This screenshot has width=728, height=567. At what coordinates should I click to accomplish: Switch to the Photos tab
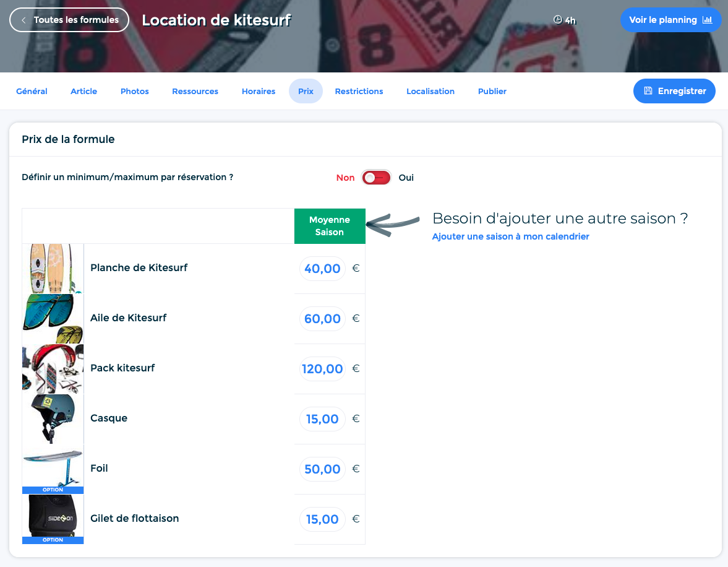tap(135, 91)
